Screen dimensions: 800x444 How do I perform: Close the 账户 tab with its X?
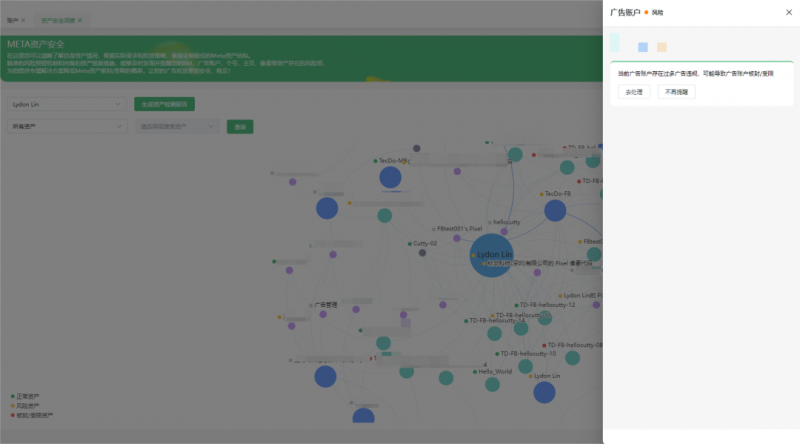pos(23,20)
